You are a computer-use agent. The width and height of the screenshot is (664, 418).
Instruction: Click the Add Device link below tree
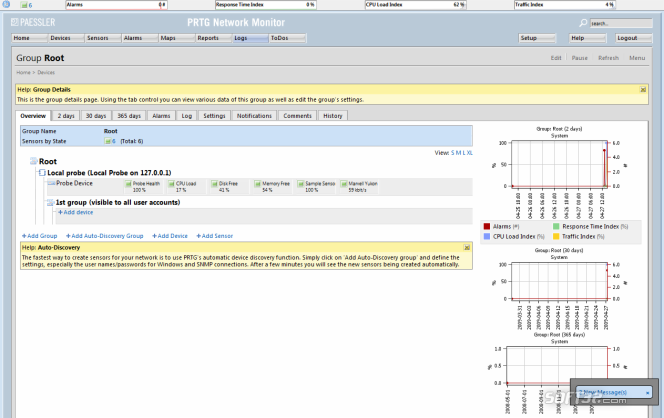[170, 236]
